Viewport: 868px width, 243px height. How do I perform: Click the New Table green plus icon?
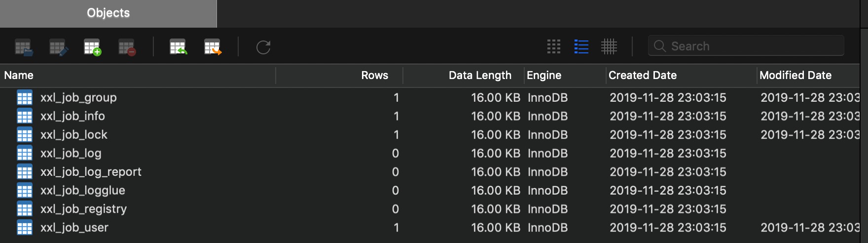pyautogui.click(x=92, y=47)
